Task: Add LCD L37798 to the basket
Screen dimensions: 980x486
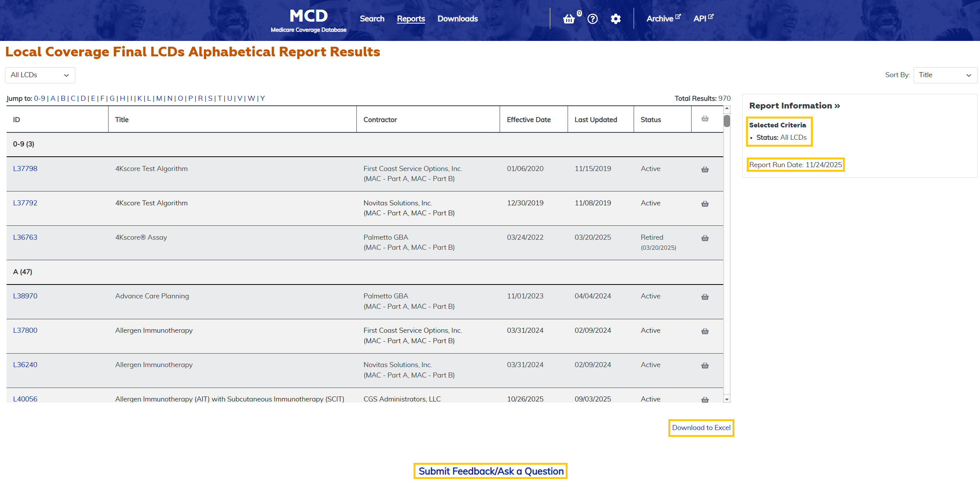Action: [704, 169]
